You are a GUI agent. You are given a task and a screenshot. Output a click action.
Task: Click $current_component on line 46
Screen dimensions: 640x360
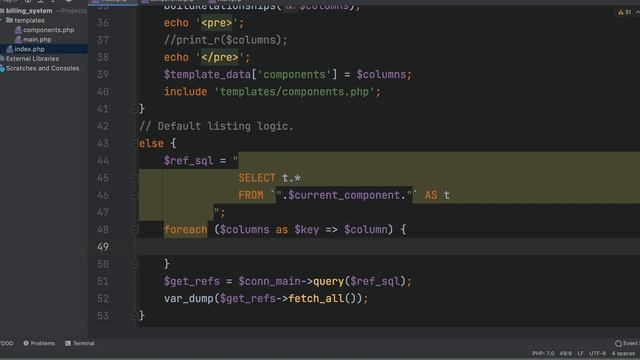point(344,195)
